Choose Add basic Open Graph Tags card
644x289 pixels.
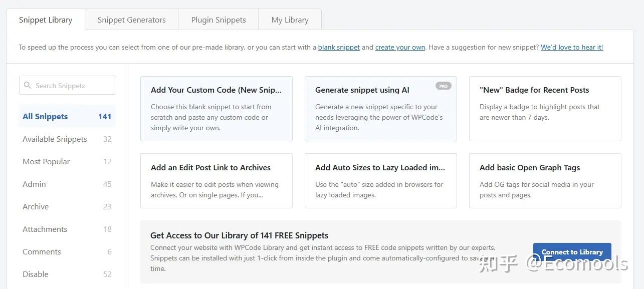(545, 181)
